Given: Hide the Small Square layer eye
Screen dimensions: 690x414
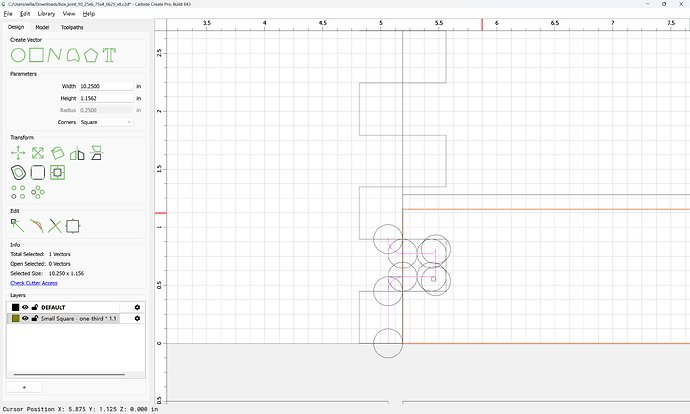Looking at the screenshot, I should 25,319.
